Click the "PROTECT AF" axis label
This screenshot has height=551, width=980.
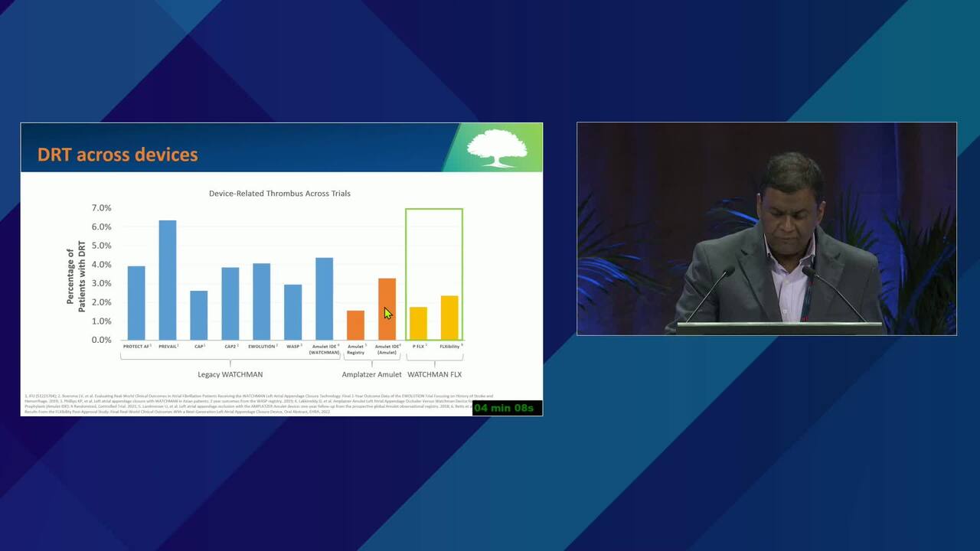pyautogui.click(x=137, y=347)
